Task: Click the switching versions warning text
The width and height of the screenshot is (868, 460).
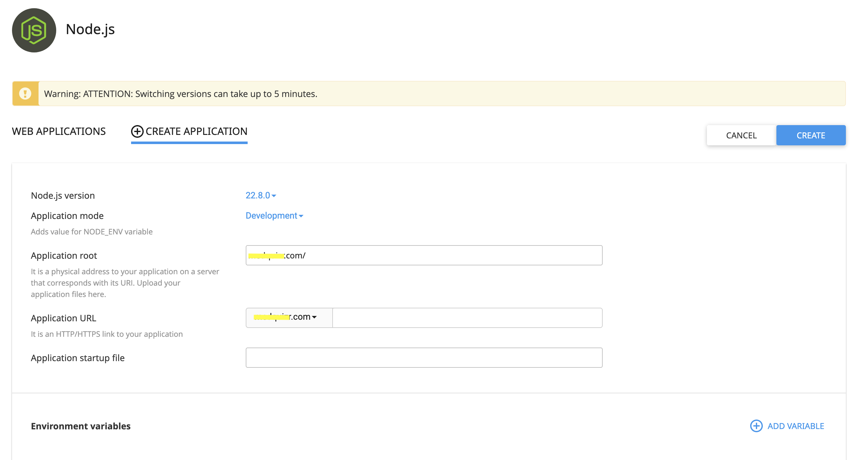Action: 181,94
